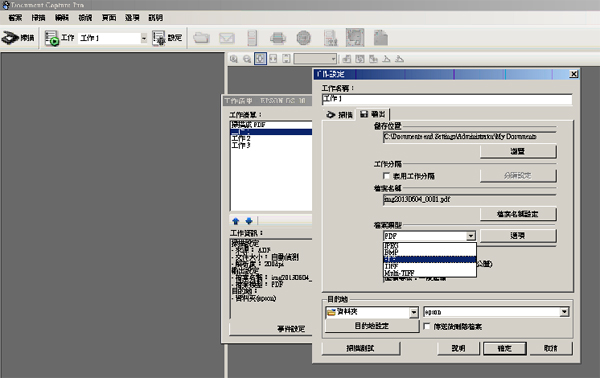Click the yellow folder icon in the destination combo box

click(x=331, y=312)
